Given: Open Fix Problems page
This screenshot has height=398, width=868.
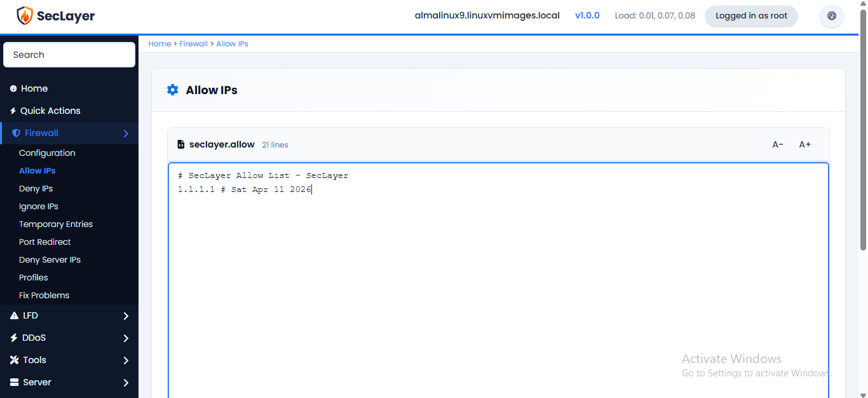Looking at the screenshot, I should tap(44, 295).
